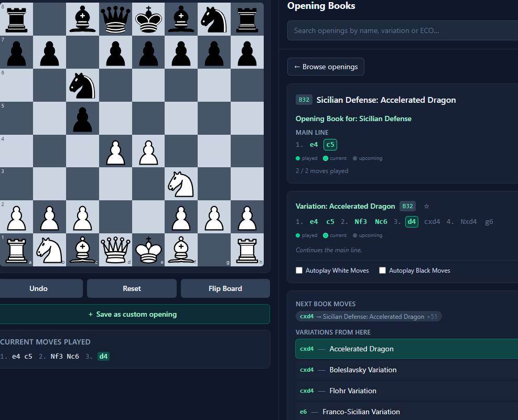Click the empty d5 square

pyautogui.click(x=115, y=119)
